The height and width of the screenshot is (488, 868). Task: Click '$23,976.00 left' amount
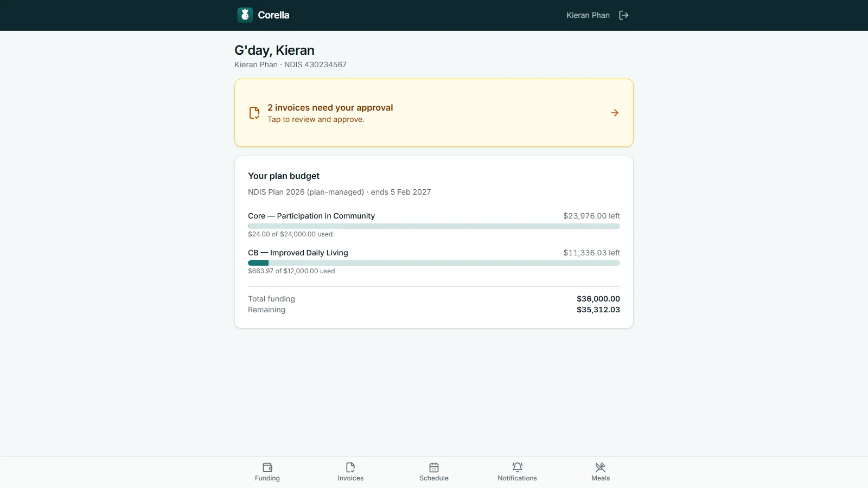point(591,216)
